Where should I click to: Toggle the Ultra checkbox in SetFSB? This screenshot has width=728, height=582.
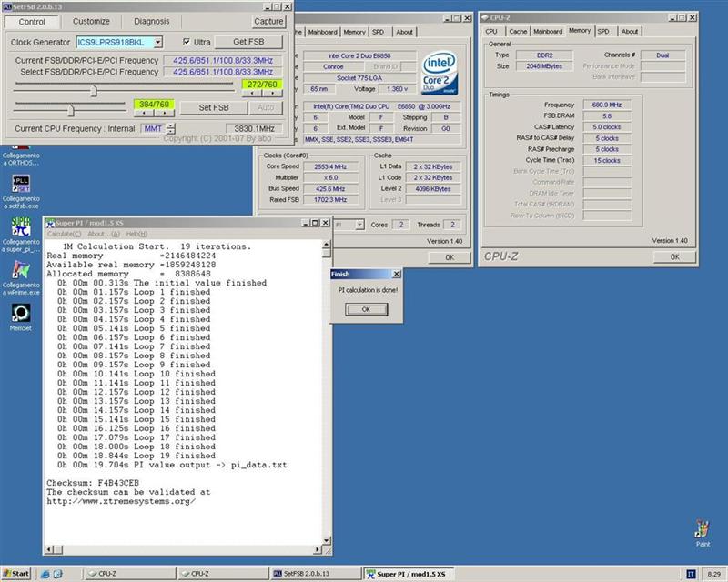187,42
